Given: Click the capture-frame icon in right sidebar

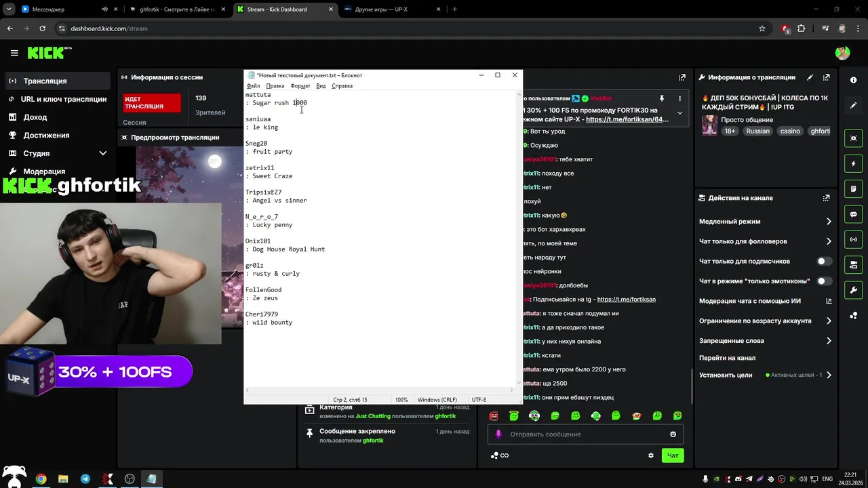Looking at the screenshot, I should click(853, 138).
